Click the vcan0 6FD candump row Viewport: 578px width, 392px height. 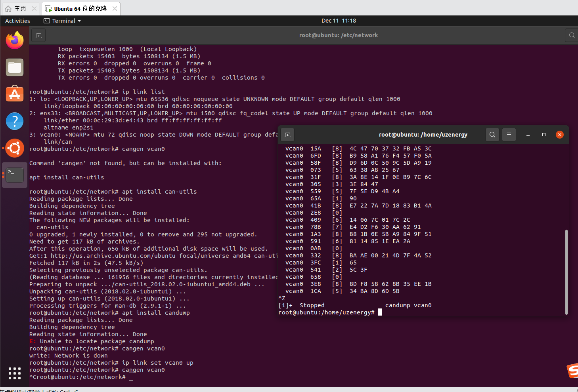tap(358, 156)
